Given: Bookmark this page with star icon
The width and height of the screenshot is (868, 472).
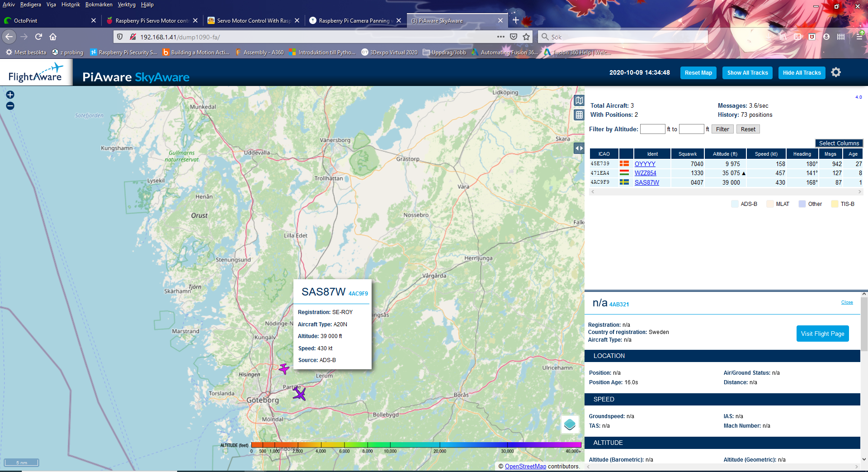Looking at the screenshot, I should coord(526,37).
